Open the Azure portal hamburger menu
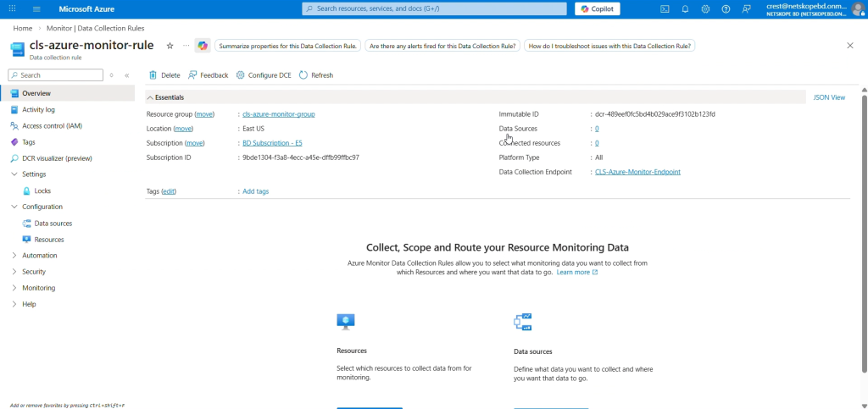 [x=36, y=8]
